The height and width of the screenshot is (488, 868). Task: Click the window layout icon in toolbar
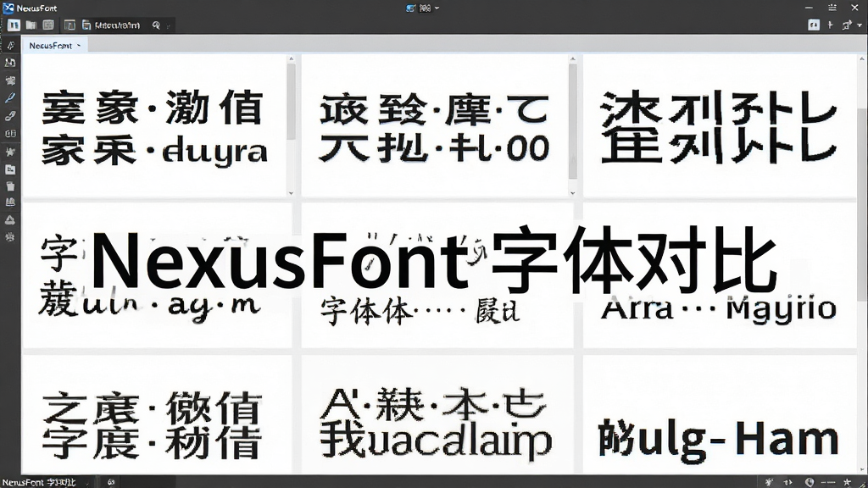pyautogui.click(x=70, y=25)
